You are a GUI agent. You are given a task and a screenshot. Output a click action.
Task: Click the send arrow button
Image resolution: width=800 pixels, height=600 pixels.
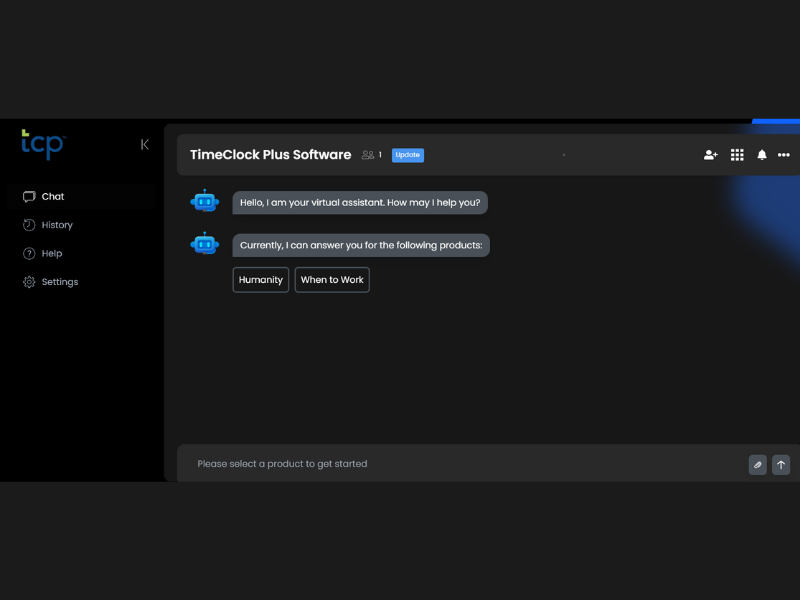[781, 465]
